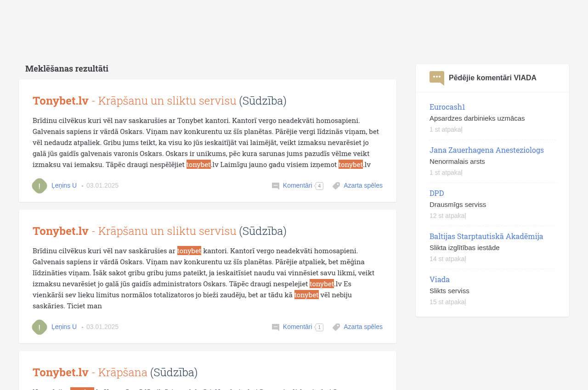Open first Tonybet.lv Krāpšanu un sliktu servisu complaint
Screen dimensions: 588x390
159,100
